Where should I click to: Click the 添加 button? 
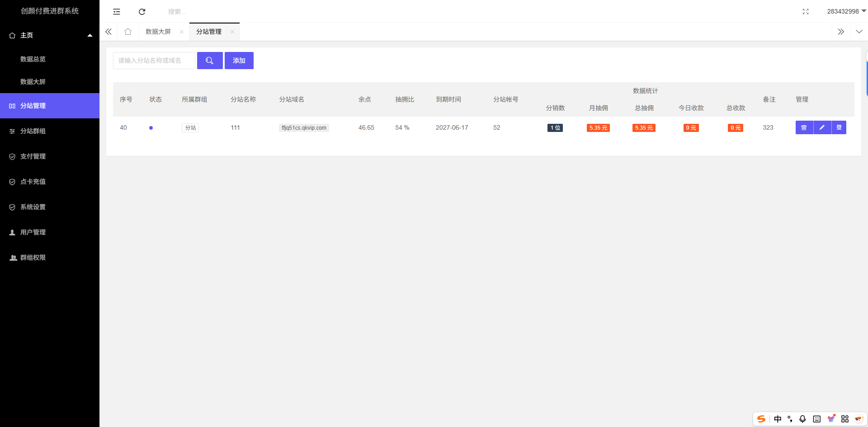pyautogui.click(x=239, y=61)
